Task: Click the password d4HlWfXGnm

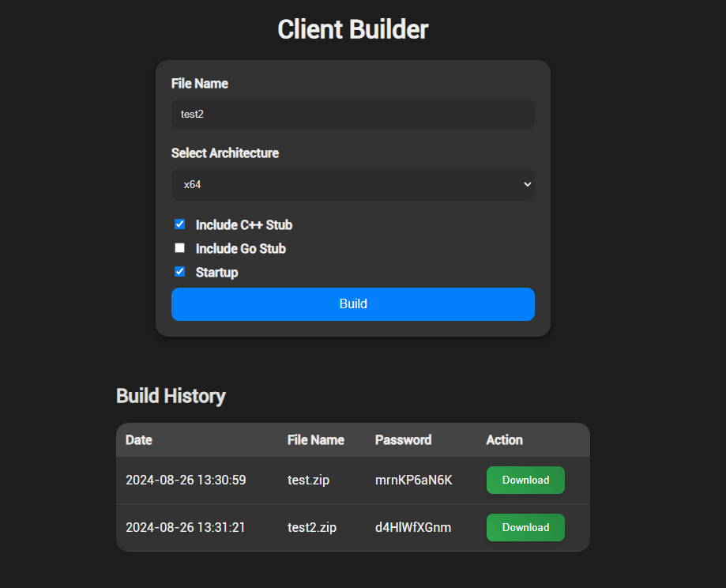Action: (x=413, y=528)
